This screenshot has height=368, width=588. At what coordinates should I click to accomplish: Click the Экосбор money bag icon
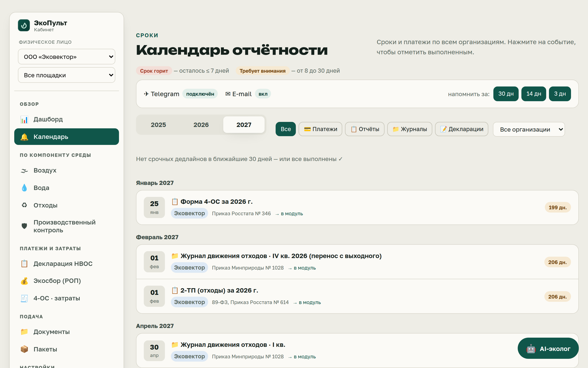tap(24, 281)
